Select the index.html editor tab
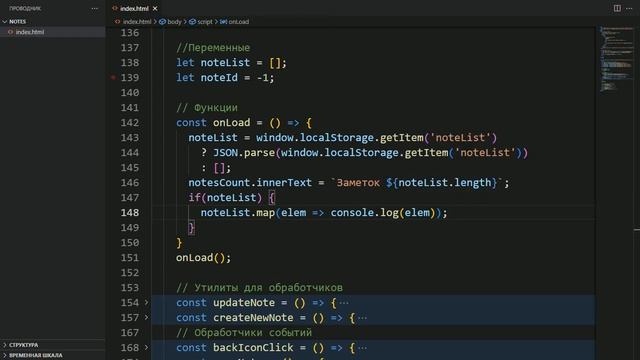The width and height of the screenshot is (640, 360). pyautogui.click(x=134, y=8)
